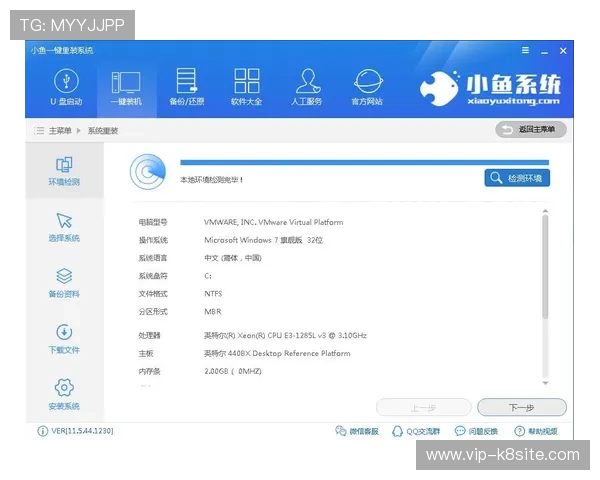Select the 一键装机 one-click install tab
This screenshot has height=480, width=600.
126,88
